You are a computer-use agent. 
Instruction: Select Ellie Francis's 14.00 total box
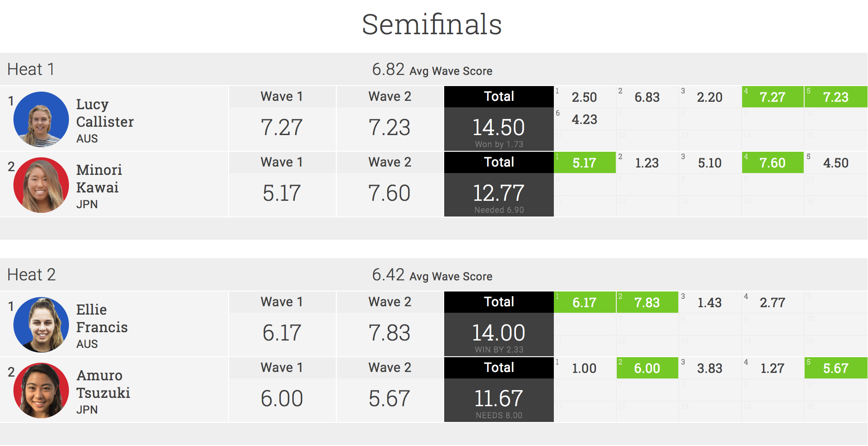[x=498, y=333]
